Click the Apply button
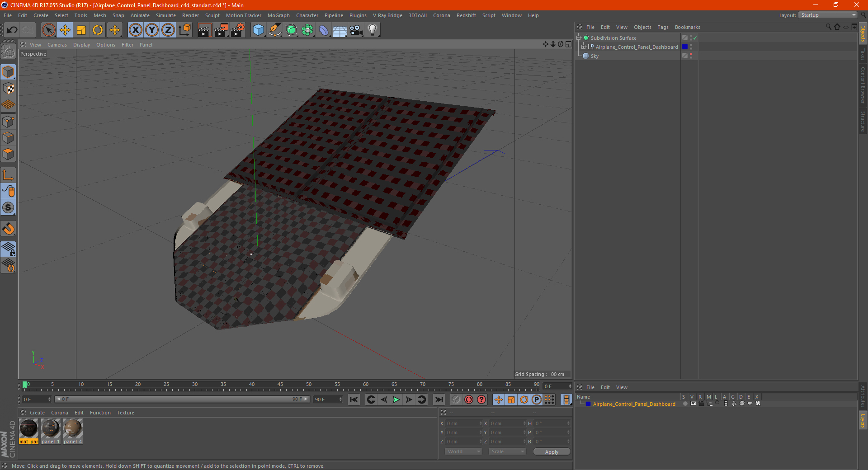 (x=552, y=452)
